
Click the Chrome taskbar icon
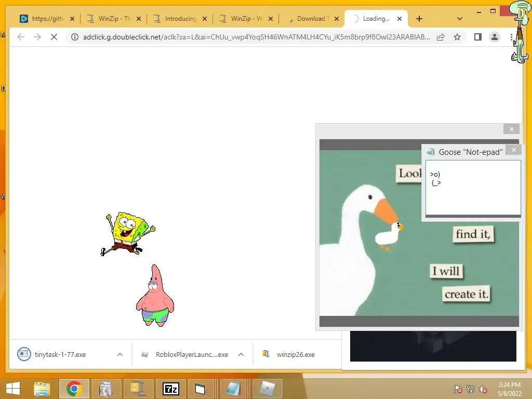(74, 389)
